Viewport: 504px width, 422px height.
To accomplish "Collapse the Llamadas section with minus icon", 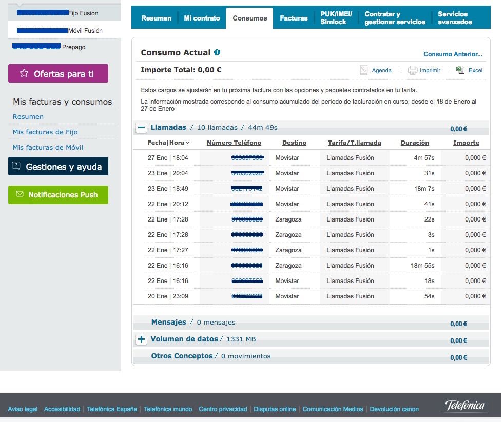I will click(141, 127).
